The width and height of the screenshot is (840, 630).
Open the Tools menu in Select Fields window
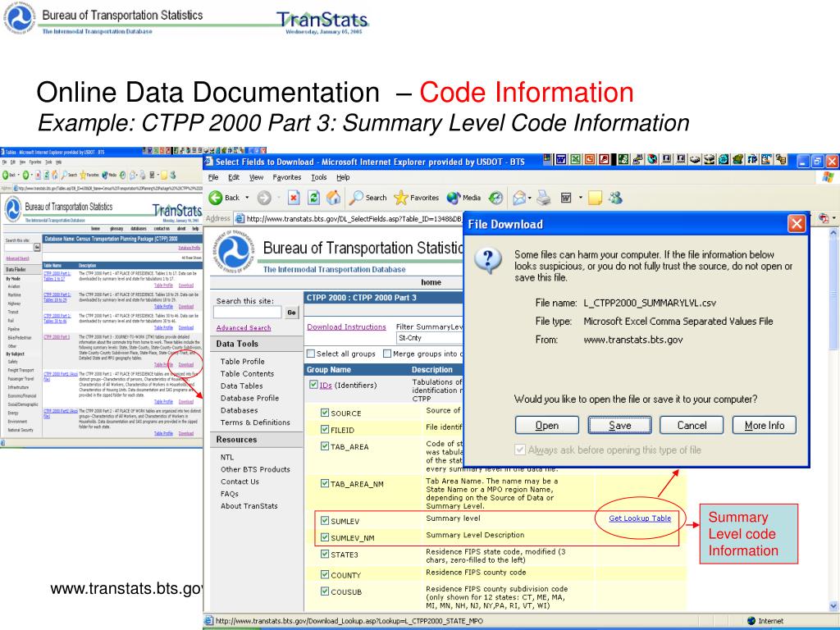click(x=319, y=177)
